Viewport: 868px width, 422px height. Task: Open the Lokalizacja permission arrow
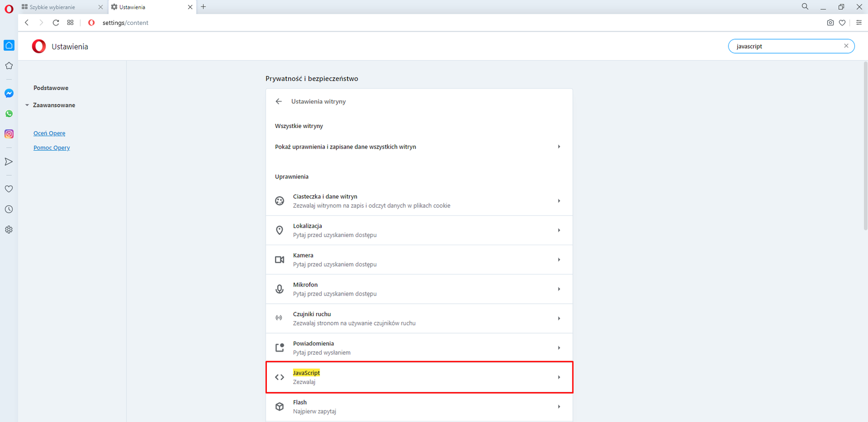(x=559, y=231)
